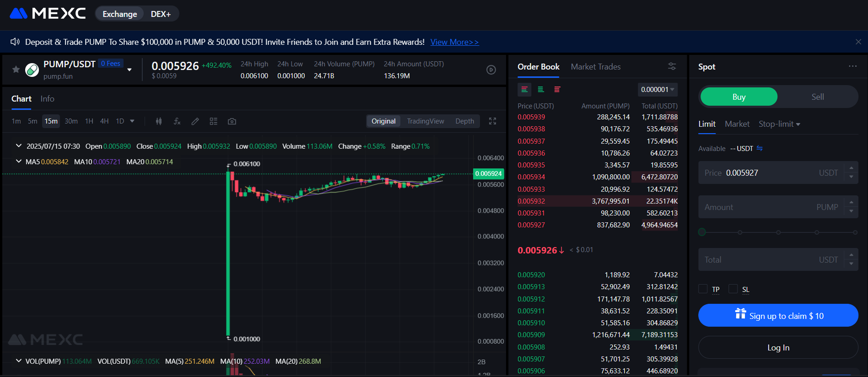Select 1D timeframe
The height and width of the screenshot is (377, 868).
[x=120, y=121]
